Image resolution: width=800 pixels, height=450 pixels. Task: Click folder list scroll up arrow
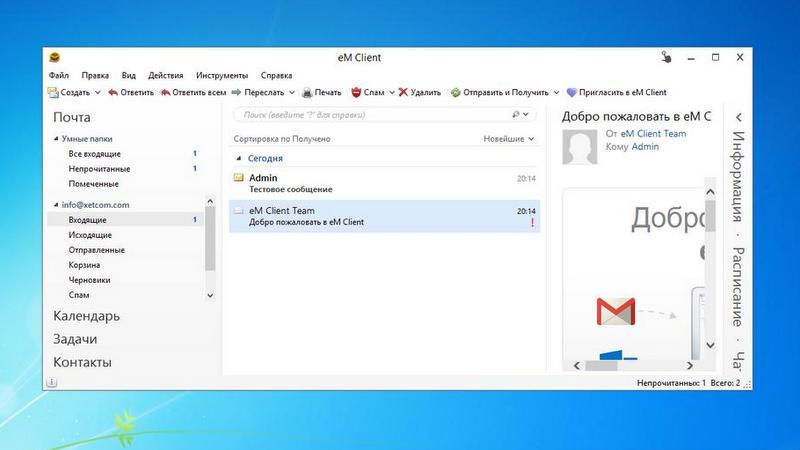pos(210,201)
